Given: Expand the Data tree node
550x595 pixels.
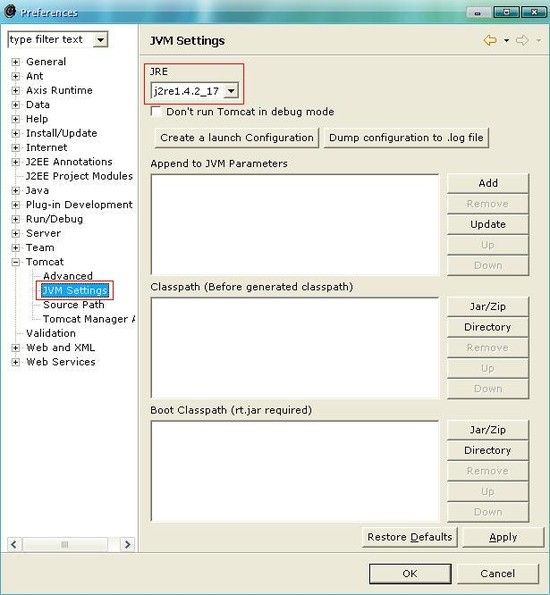Looking at the screenshot, I should (15, 105).
